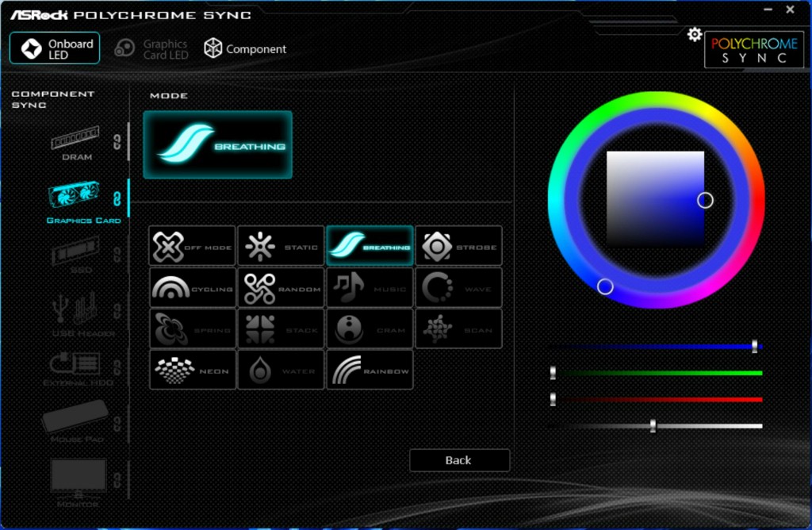
Task: Adjust the red channel slider handle
Action: pyautogui.click(x=553, y=399)
